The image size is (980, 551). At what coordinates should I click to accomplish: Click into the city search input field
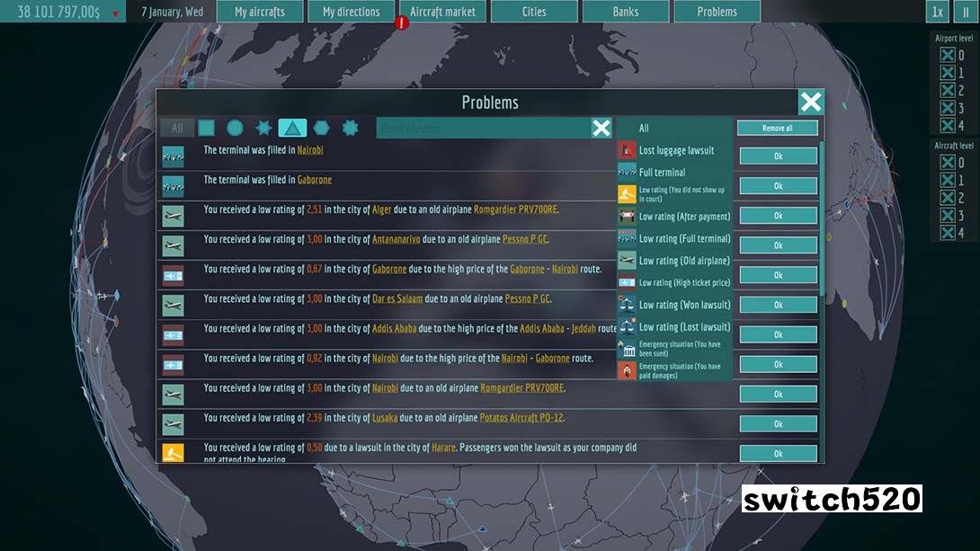point(483,128)
